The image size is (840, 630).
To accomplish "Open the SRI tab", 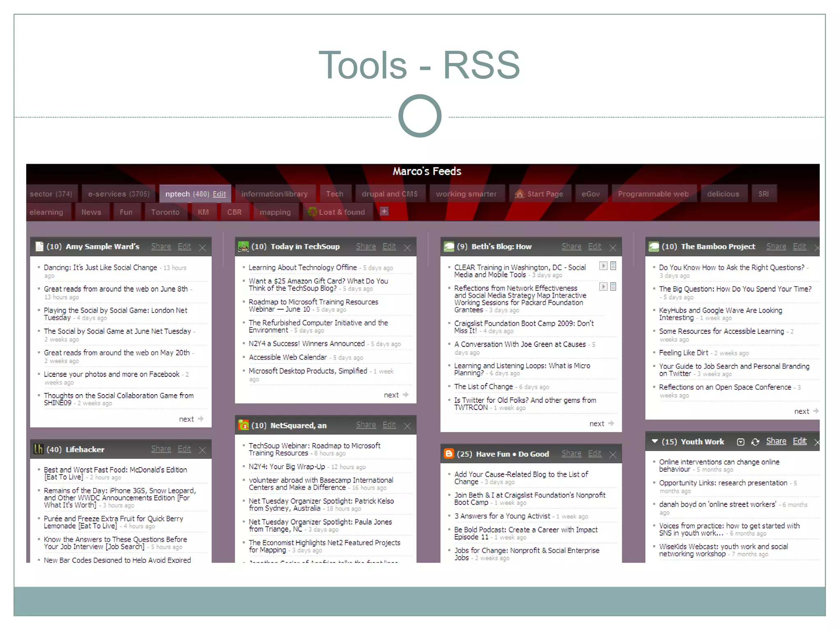I will [x=764, y=194].
